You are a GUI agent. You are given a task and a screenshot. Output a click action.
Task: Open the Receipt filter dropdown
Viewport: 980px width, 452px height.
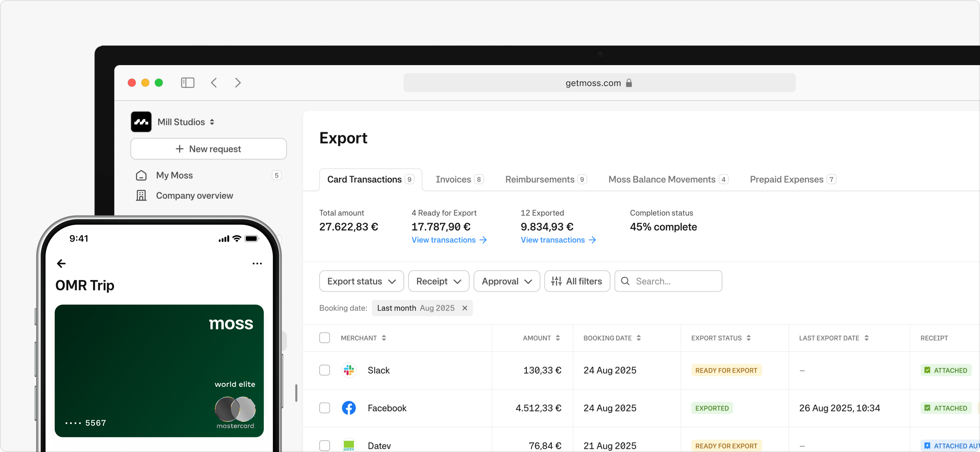(438, 281)
